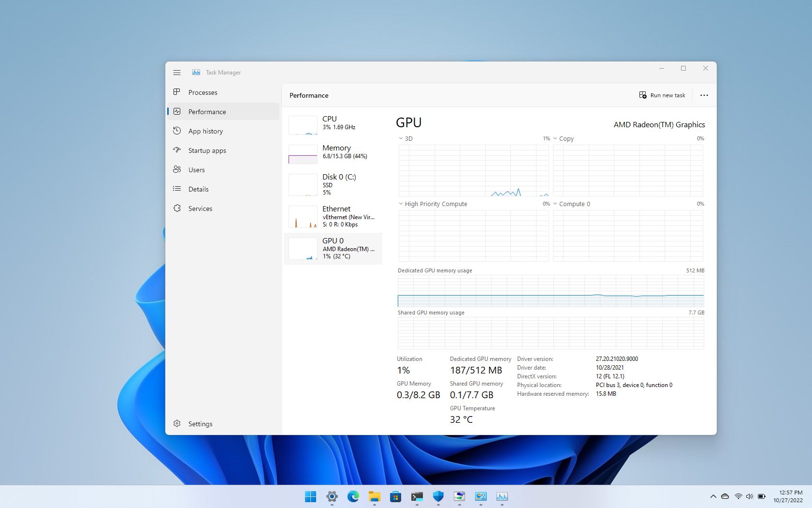Select the Startup apps icon

(177, 150)
